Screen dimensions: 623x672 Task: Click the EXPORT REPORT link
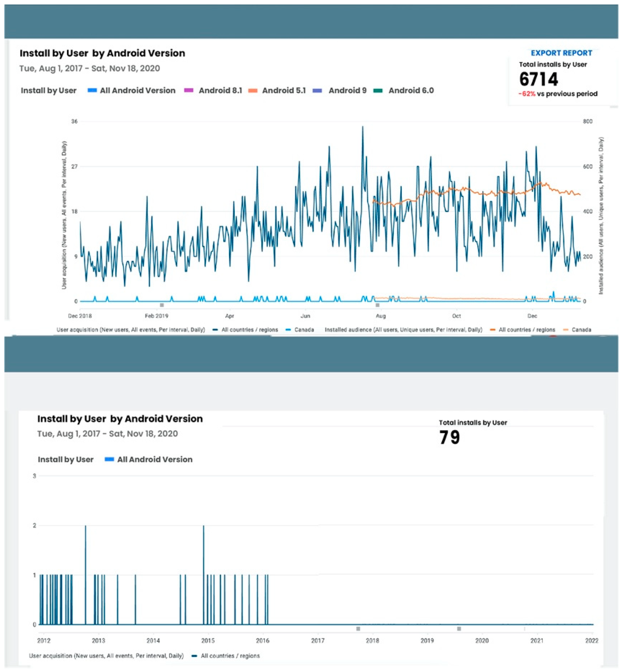pyautogui.click(x=561, y=53)
